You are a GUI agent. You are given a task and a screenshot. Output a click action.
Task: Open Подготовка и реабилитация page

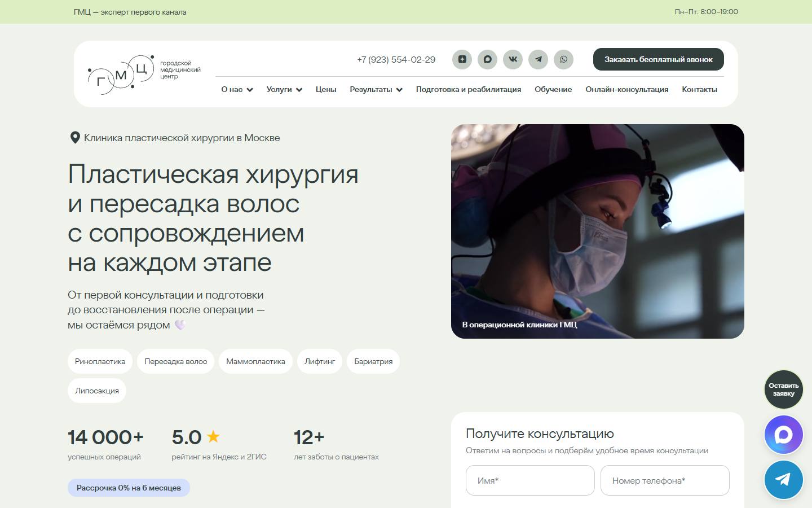[469, 89]
